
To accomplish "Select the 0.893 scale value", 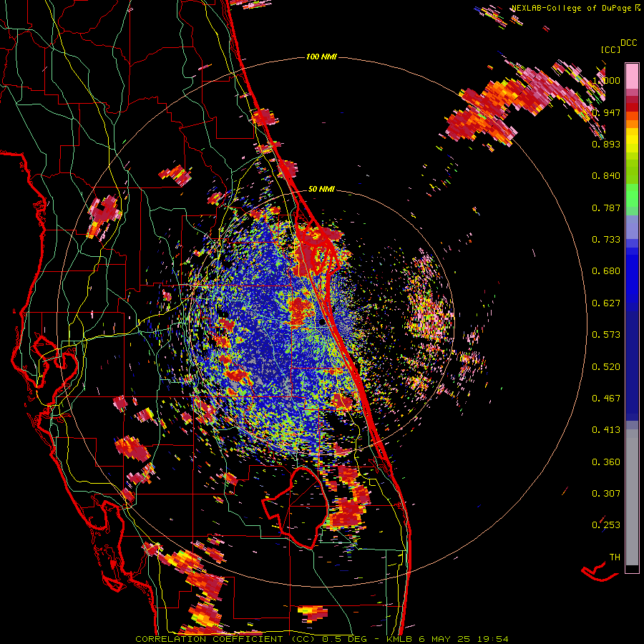I will [606, 144].
